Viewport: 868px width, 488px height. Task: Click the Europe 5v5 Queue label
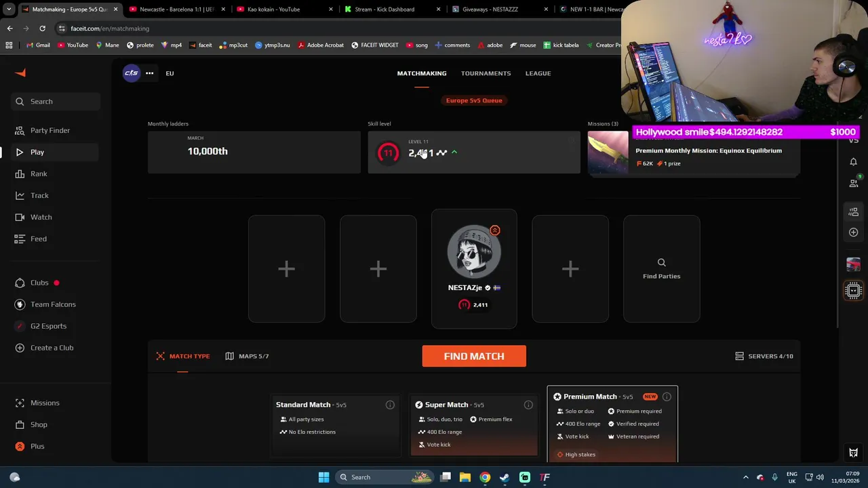pyautogui.click(x=474, y=100)
